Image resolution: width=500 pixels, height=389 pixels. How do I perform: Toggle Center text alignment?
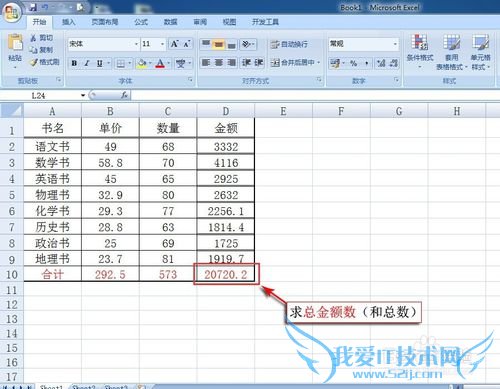pyautogui.click(x=219, y=62)
